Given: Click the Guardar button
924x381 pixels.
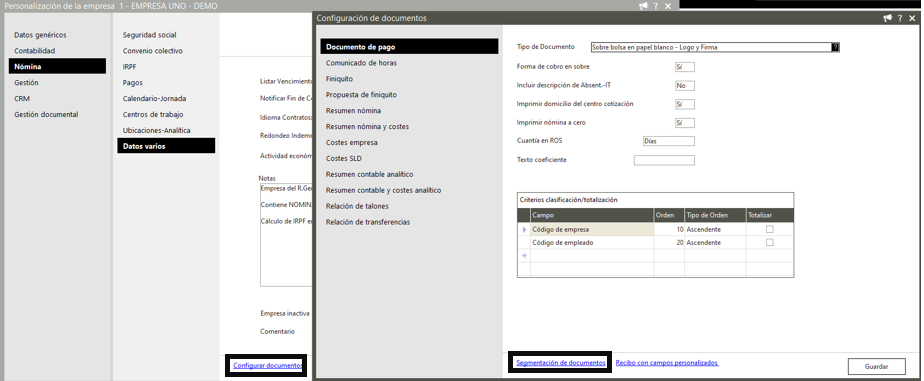Looking at the screenshot, I should pyautogui.click(x=876, y=366).
